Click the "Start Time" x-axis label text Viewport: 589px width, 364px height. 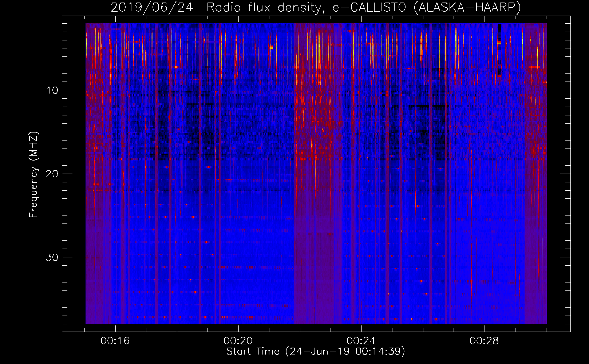point(253,352)
